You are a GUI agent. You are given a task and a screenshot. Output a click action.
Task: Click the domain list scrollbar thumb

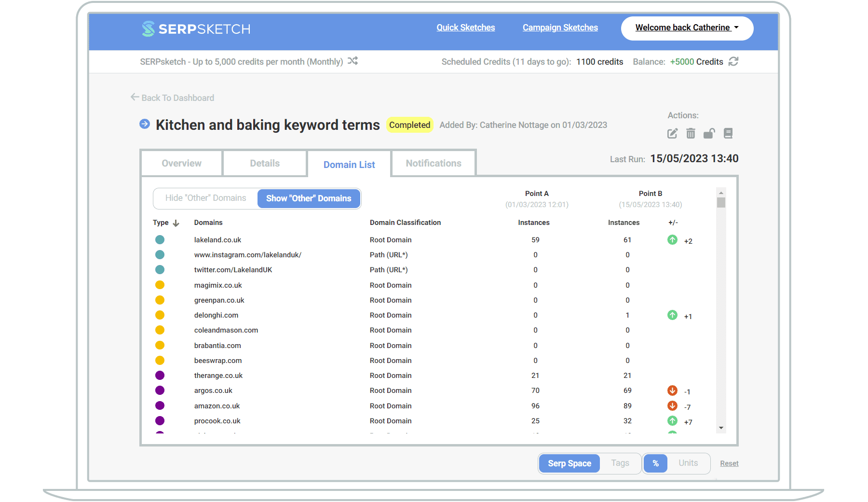click(721, 202)
